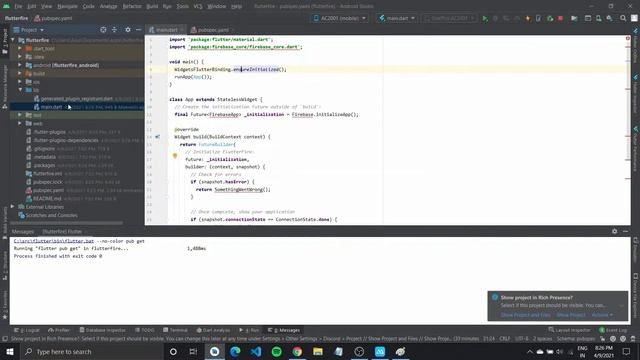The height and width of the screenshot is (360, 640).
Task: Open the Terminal tool window
Action: [x=175, y=330]
